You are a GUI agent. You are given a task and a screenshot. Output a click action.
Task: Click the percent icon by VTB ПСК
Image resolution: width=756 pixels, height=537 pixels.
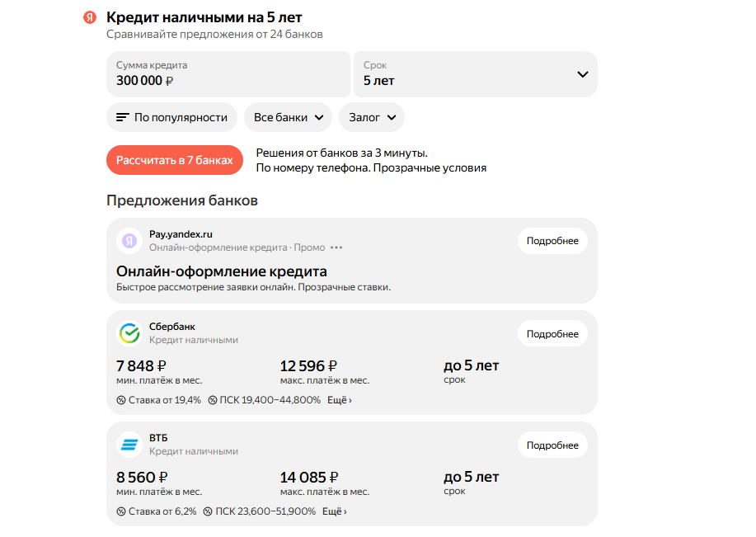pos(208,511)
